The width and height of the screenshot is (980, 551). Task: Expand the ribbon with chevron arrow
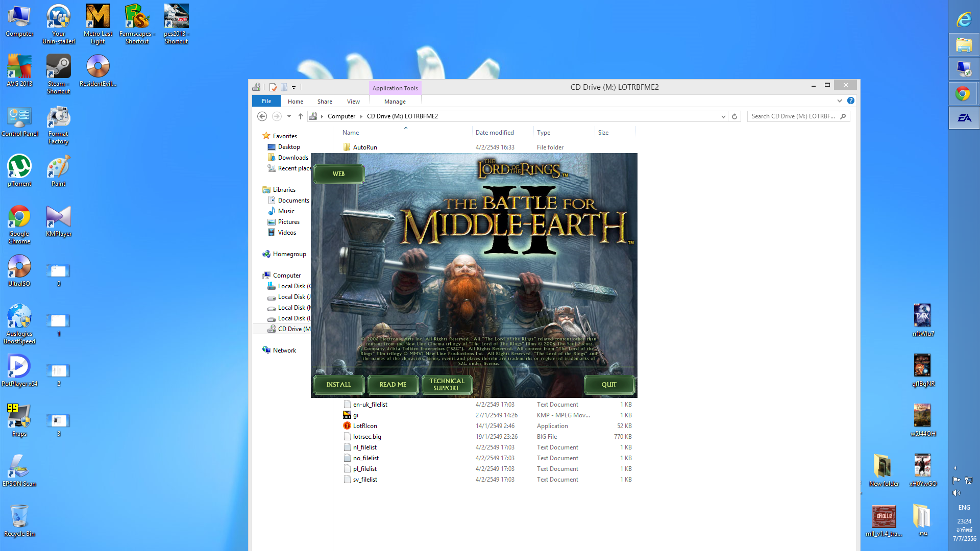click(x=840, y=101)
